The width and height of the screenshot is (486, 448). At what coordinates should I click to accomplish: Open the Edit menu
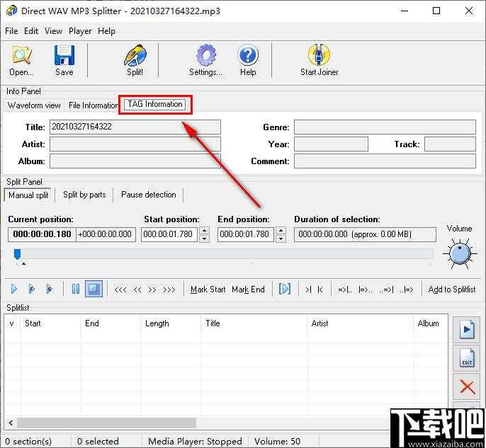pos(31,31)
